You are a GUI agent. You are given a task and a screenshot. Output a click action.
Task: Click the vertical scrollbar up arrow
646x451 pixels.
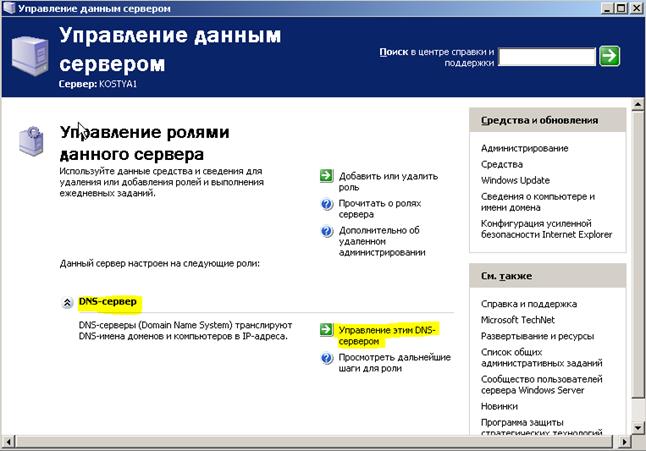(638, 104)
